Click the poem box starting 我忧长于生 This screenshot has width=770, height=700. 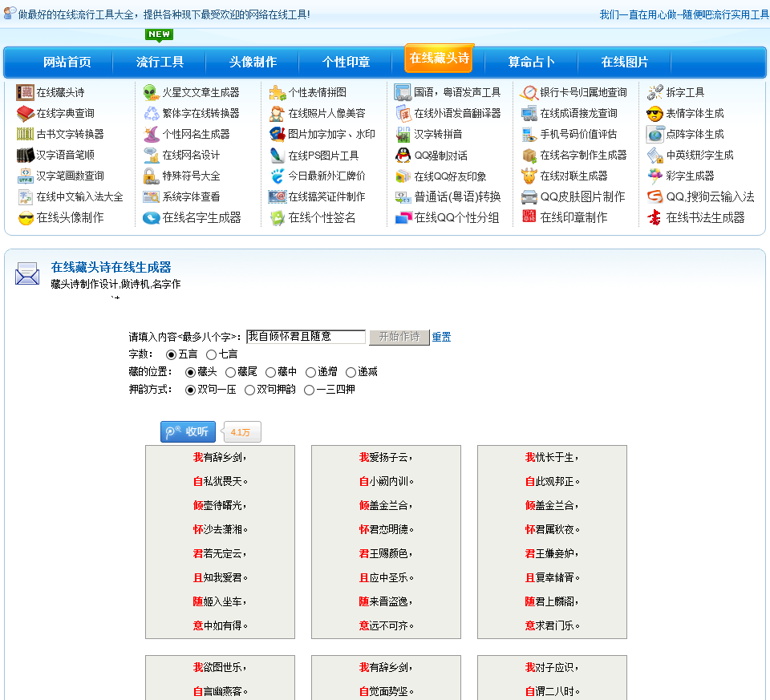click(552, 542)
